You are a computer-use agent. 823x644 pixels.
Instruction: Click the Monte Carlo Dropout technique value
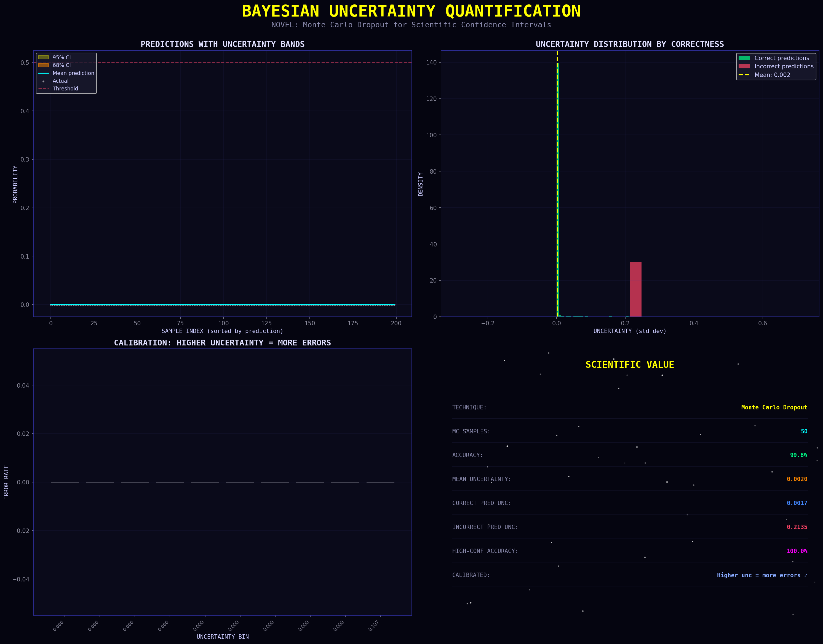774,407
